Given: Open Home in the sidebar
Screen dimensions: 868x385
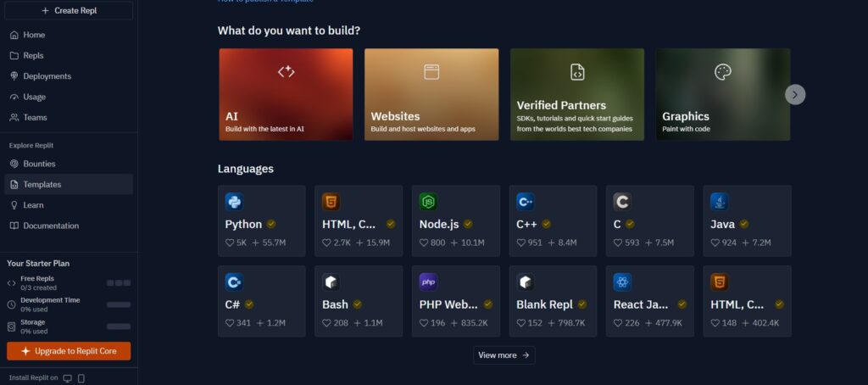Looking at the screenshot, I should [x=69, y=35].
